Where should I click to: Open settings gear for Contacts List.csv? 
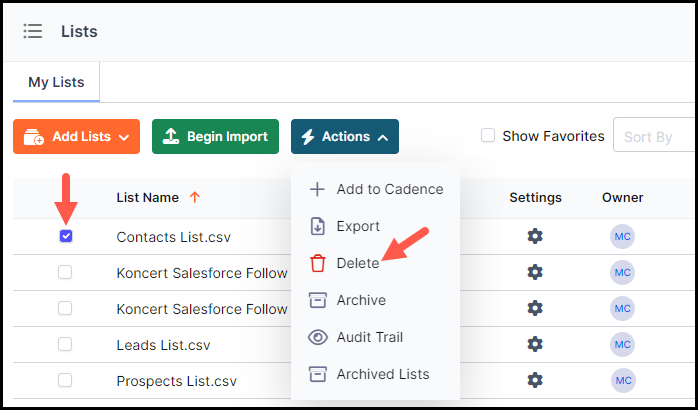[x=535, y=236]
